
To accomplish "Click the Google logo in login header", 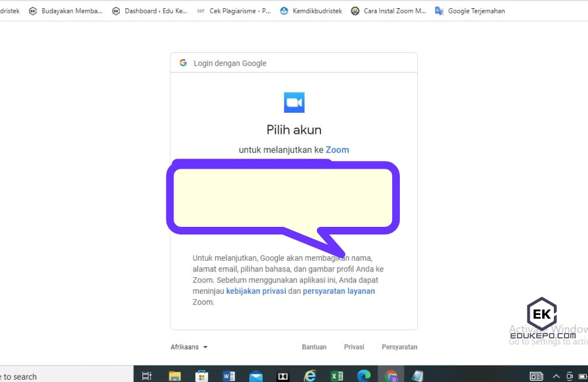I will point(183,63).
